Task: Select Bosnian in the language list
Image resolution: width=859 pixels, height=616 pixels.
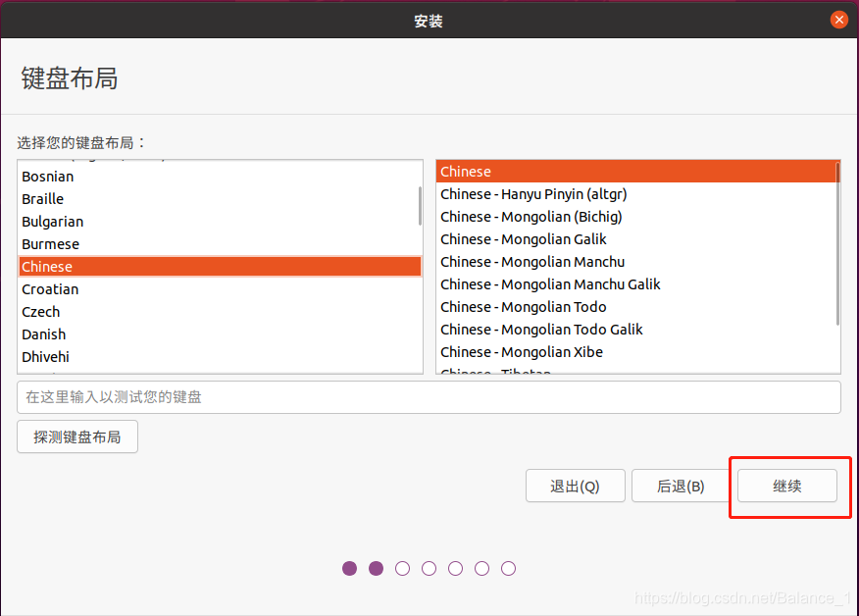Action: (220, 177)
